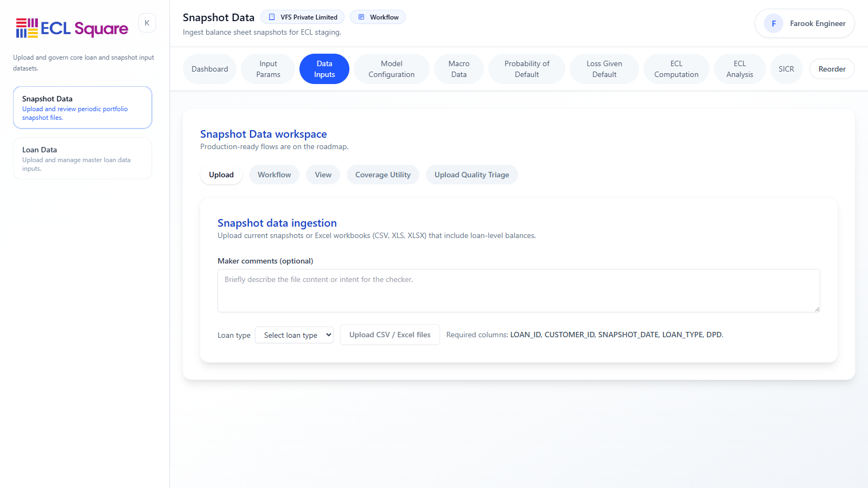Select the Upload sub-tab
Image resolution: width=868 pixels, height=488 pixels.
pyautogui.click(x=221, y=175)
